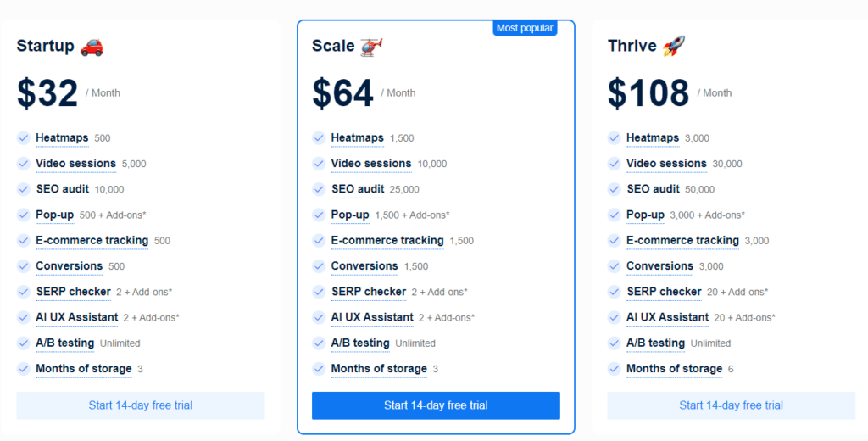Viewport: 868px width, 441px height.
Task: Click the checkmark beside Startup A/B testing
Action: pos(23,343)
